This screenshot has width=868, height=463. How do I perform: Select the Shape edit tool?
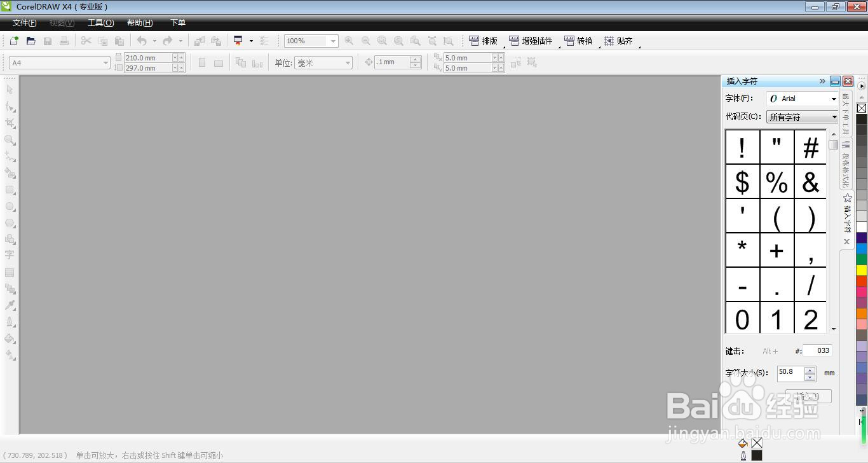pos(10,106)
